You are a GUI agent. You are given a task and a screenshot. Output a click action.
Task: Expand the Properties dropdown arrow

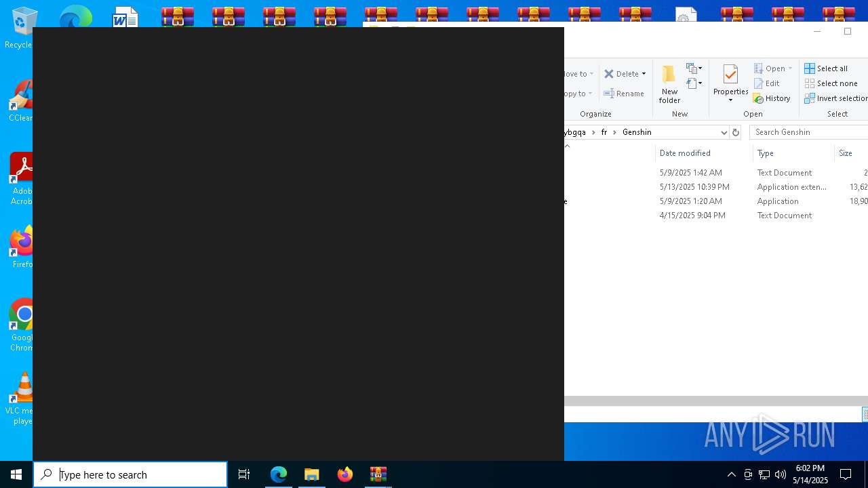(x=730, y=100)
